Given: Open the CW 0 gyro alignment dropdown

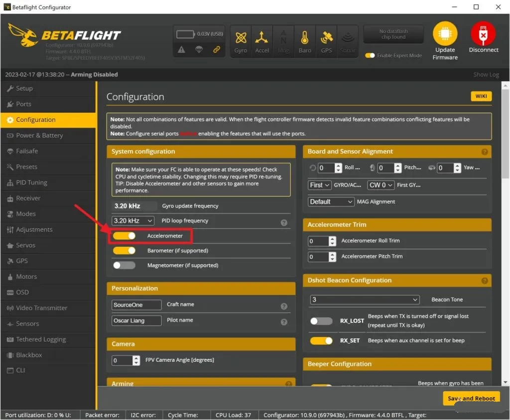Looking at the screenshot, I should point(381,185).
